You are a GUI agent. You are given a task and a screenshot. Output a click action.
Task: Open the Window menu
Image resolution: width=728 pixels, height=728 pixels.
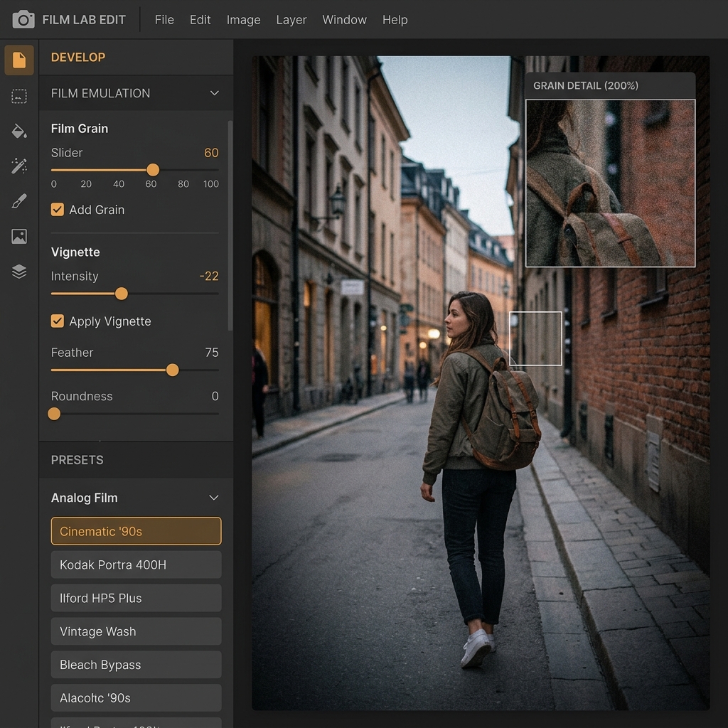344,19
